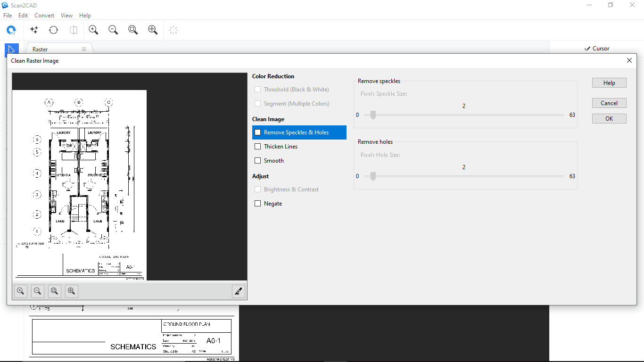Switch to the Raster tab
Screen dimensions: 644x362
point(40,49)
